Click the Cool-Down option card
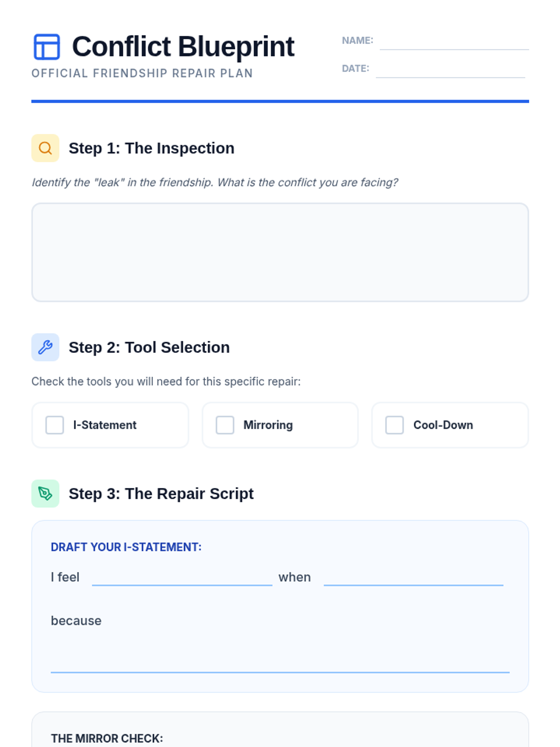 pyautogui.click(x=450, y=425)
